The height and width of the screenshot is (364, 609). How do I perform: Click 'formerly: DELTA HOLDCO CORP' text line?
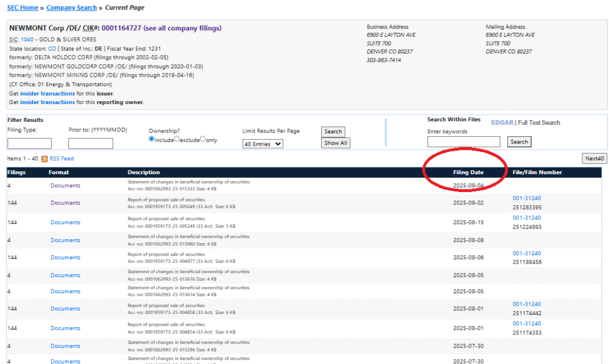89,58
